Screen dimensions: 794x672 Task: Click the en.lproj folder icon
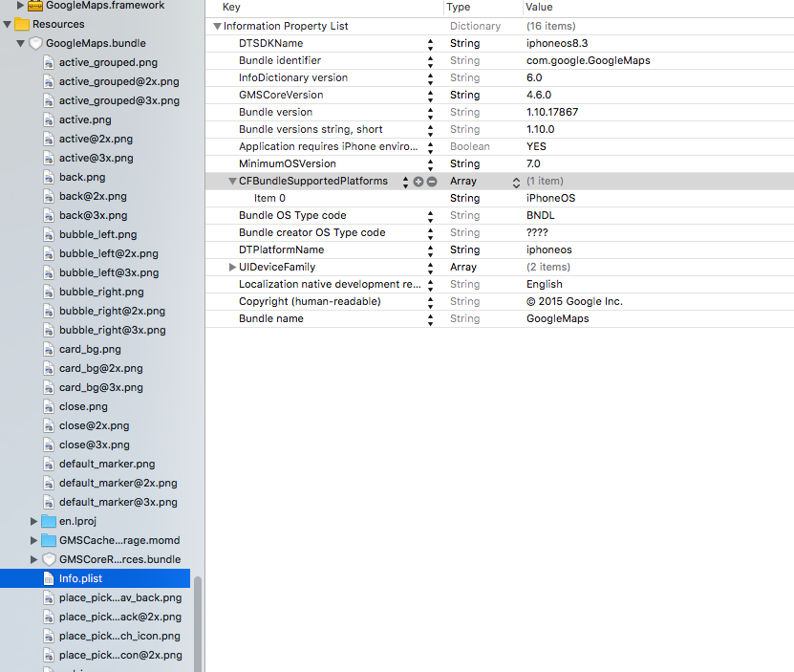(x=49, y=521)
